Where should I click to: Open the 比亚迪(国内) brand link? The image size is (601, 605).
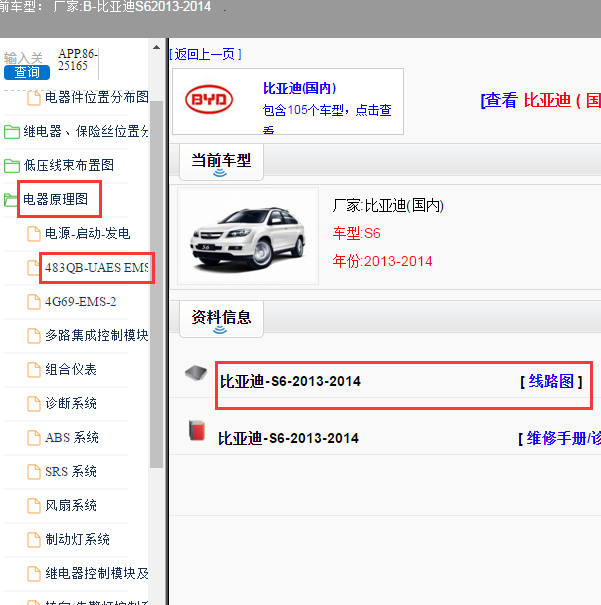point(299,88)
